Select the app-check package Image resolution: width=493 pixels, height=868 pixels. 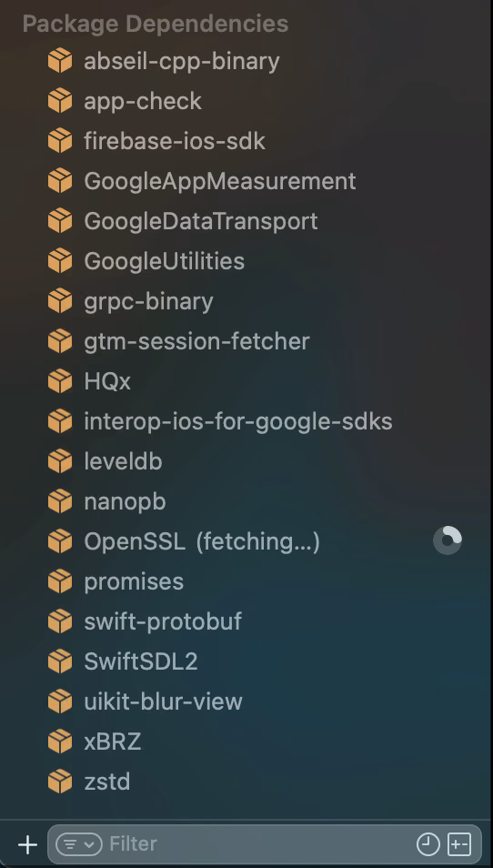246,101
